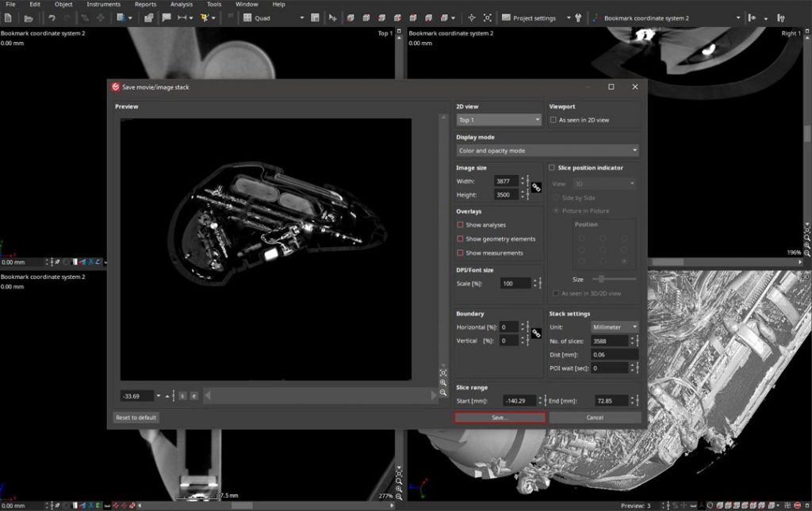
Task: Click the wrench icon next to Project settings
Action: pyautogui.click(x=578, y=18)
